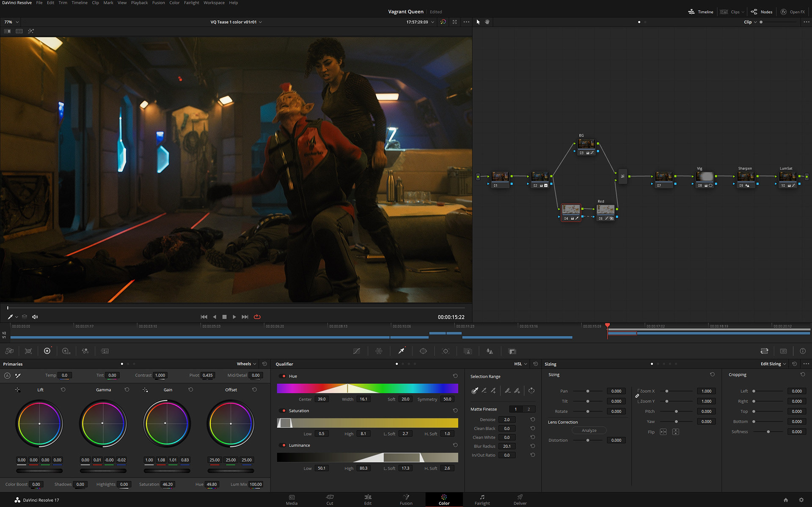Click the invert selection icon
Image resolution: width=812 pixels, height=507 pixels.
tap(531, 391)
